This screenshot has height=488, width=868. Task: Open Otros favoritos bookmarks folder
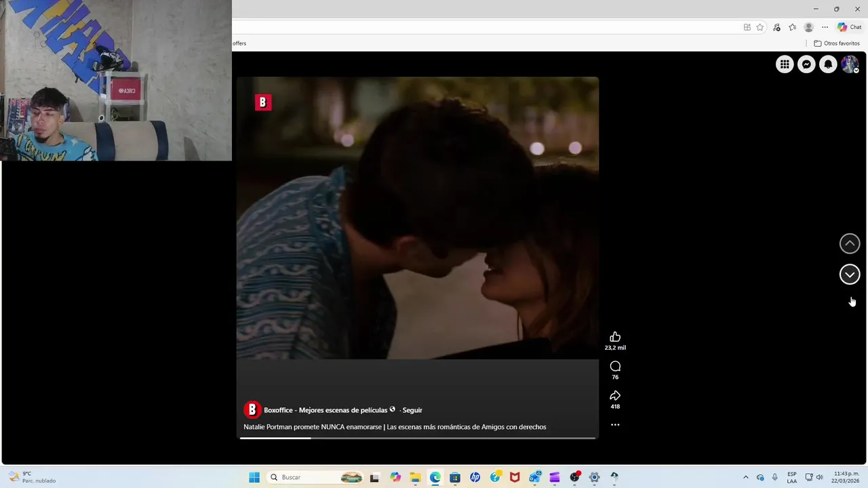(x=837, y=43)
